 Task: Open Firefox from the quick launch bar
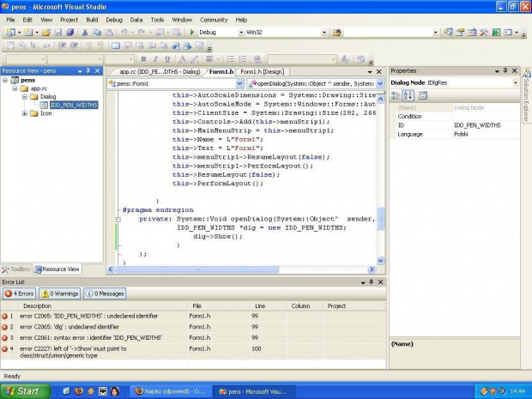click(x=79, y=390)
